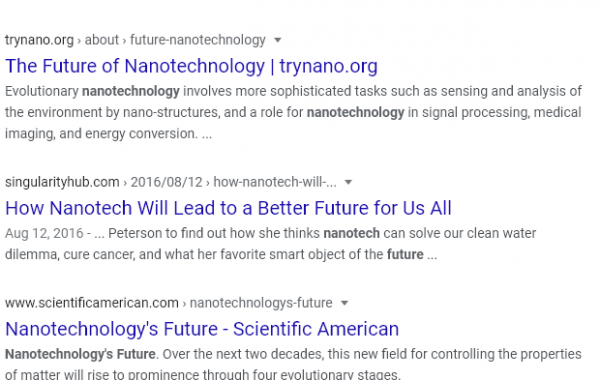The image size is (600, 380).
Task: Click the 'Aug 12, 2016' date text
Action: [44, 233]
